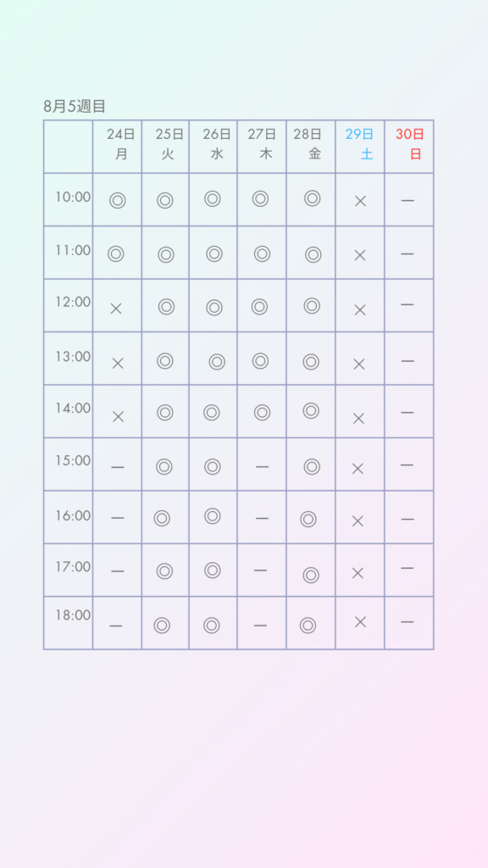This screenshot has height=868, width=488.
Task: Select Thursday 27日 14:00 double-circle slot
Action: tap(263, 413)
